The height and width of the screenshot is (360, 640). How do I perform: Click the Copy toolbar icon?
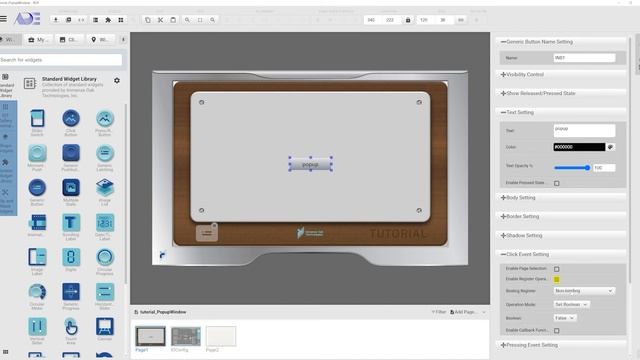[x=148, y=20]
